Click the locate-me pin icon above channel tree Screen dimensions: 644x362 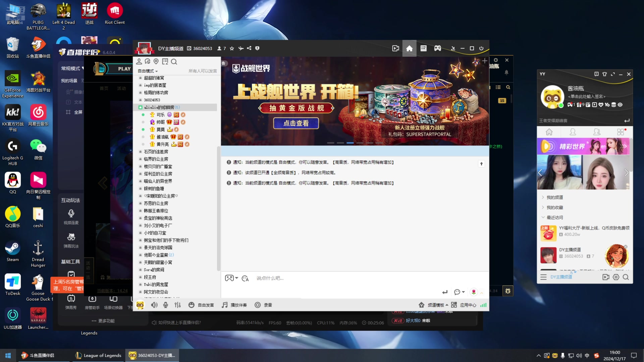pos(156,61)
